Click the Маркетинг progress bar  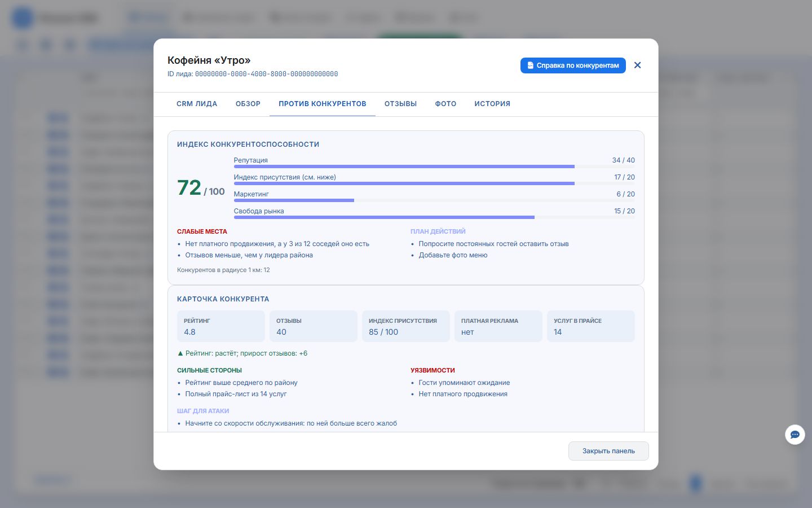coord(434,200)
